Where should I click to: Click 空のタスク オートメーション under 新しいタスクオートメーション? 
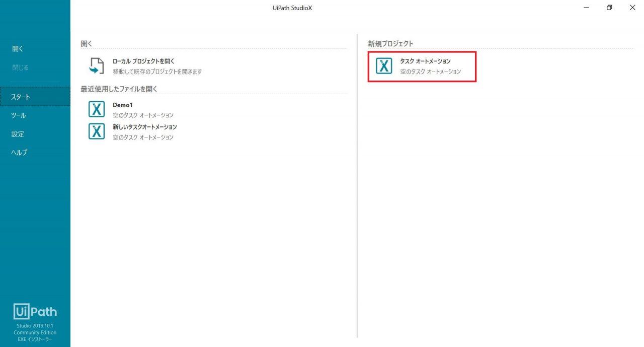[x=143, y=137]
